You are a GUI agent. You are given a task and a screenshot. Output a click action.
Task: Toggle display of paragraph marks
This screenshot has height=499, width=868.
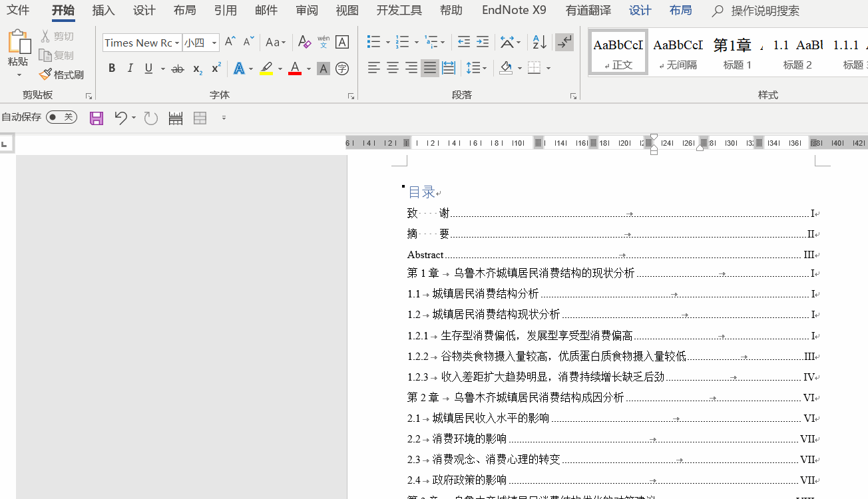(x=564, y=42)
